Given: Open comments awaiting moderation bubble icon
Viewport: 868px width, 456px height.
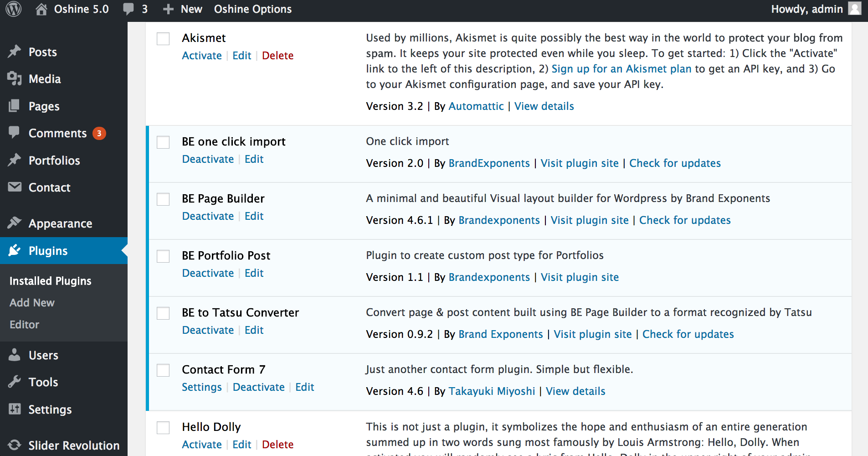Looking at the screenshot, I should (x=128, y=9).
